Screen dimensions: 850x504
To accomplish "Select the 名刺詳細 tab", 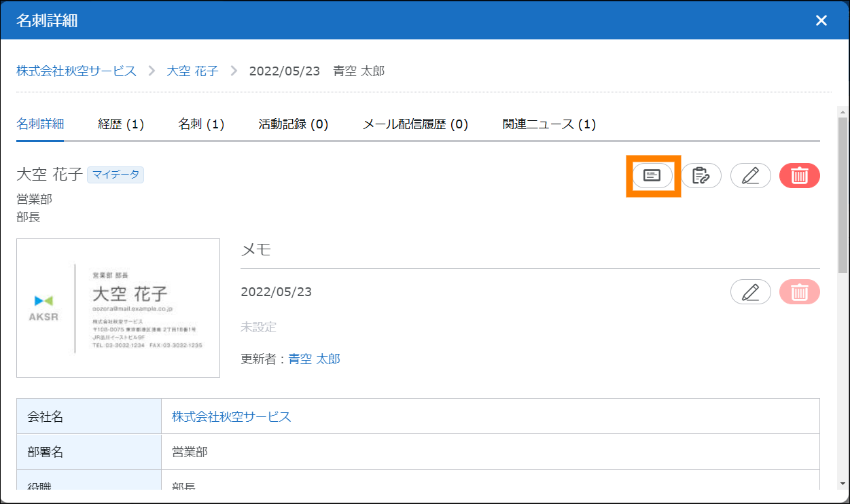I will (x=40, y=124).
